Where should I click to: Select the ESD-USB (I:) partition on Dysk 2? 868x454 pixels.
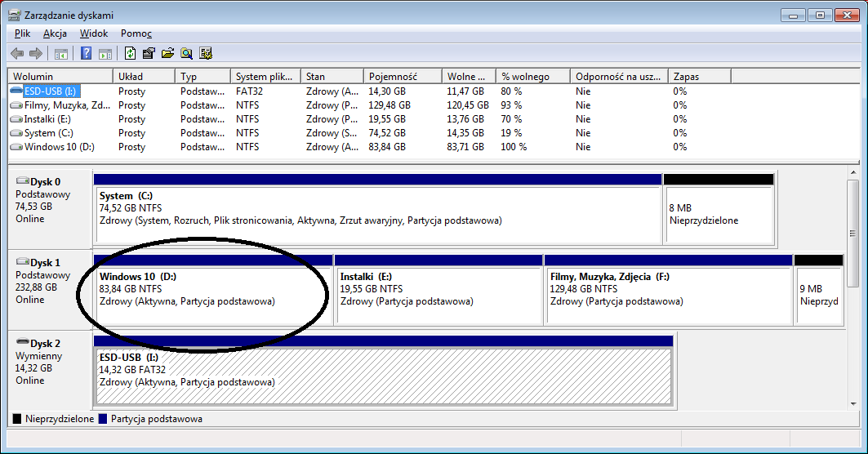coord(384,376)
